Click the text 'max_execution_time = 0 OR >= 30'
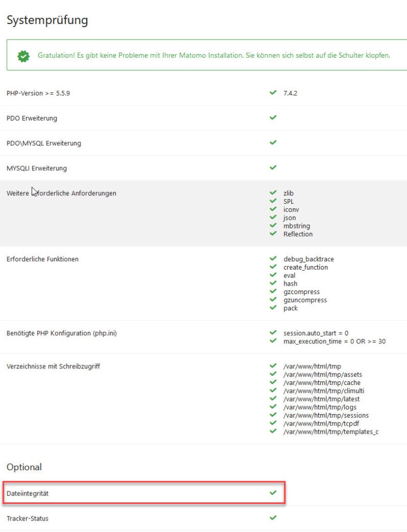 pos(334,341)
